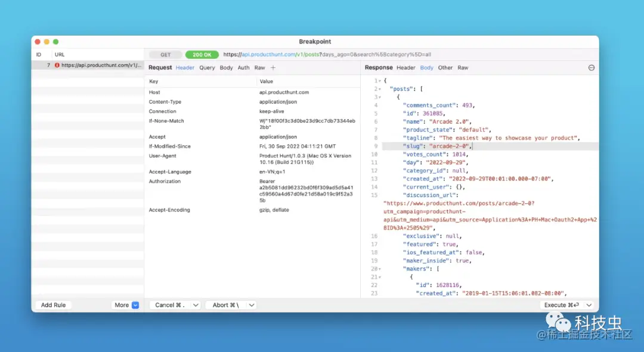Click the "comments_count": 493 line
This screenshot has width=644, height=352.
pyautogui.click(x=439, y=105)
